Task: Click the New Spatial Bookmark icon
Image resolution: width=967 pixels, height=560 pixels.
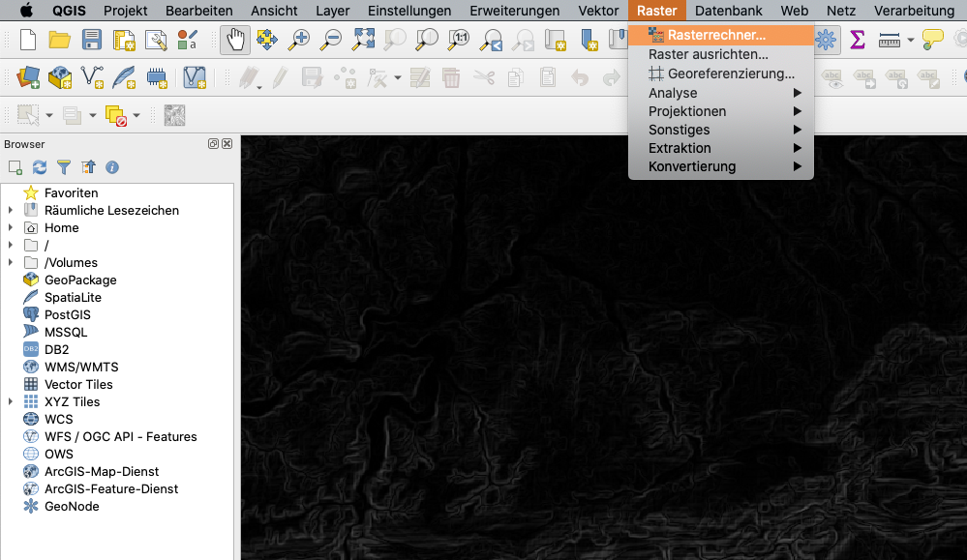Action: pyautogui.click(x=588, y=40)
